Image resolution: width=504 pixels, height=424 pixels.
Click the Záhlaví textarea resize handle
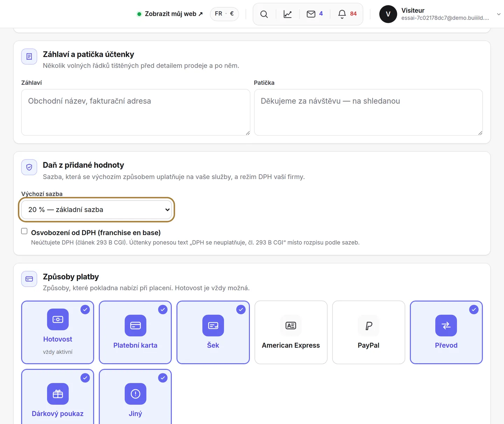click(x=248, y=133)
